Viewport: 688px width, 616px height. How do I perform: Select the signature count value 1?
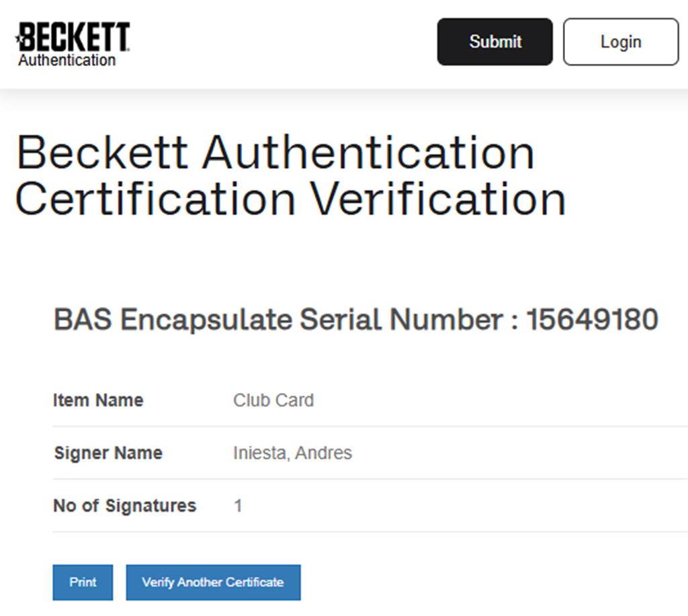click(238, 506)
